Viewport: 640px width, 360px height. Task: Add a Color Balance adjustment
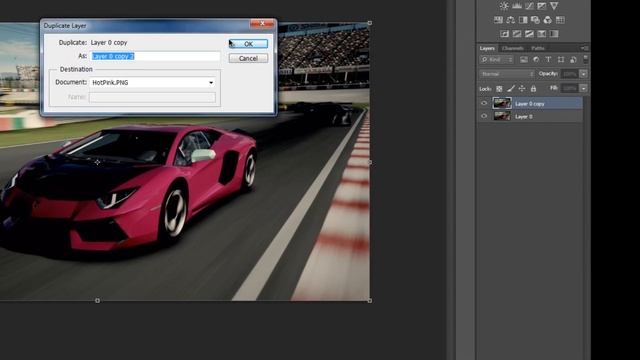tap(511, 20)
